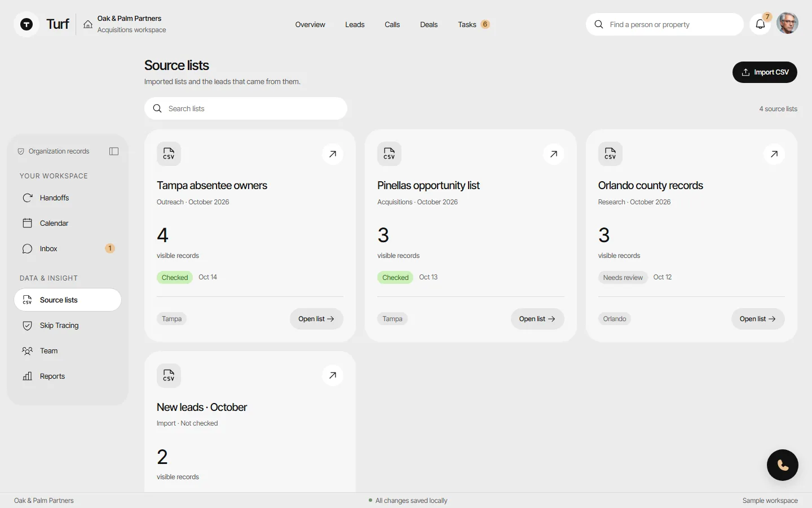Click the Sample workspace footer text
Viewport: 812px width, 508px height.
(770, 501)
